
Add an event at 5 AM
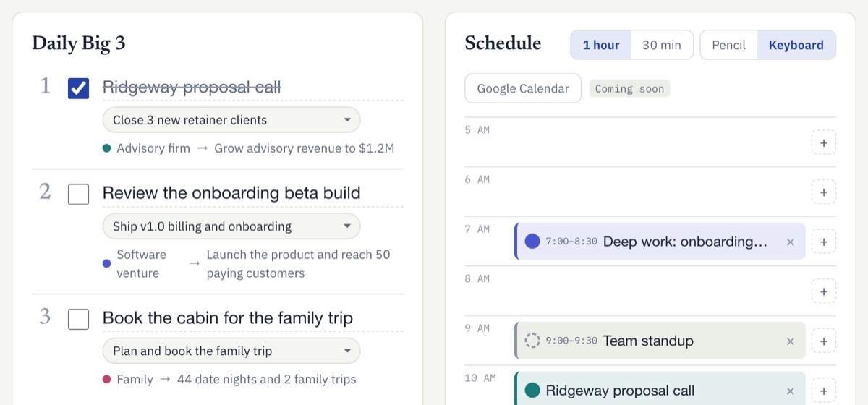(824, 142)
